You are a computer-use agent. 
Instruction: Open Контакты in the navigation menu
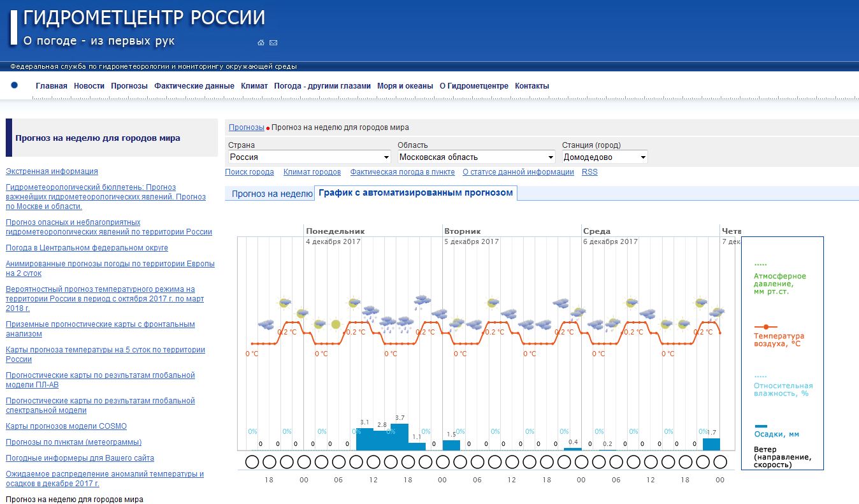click(532, 86)
